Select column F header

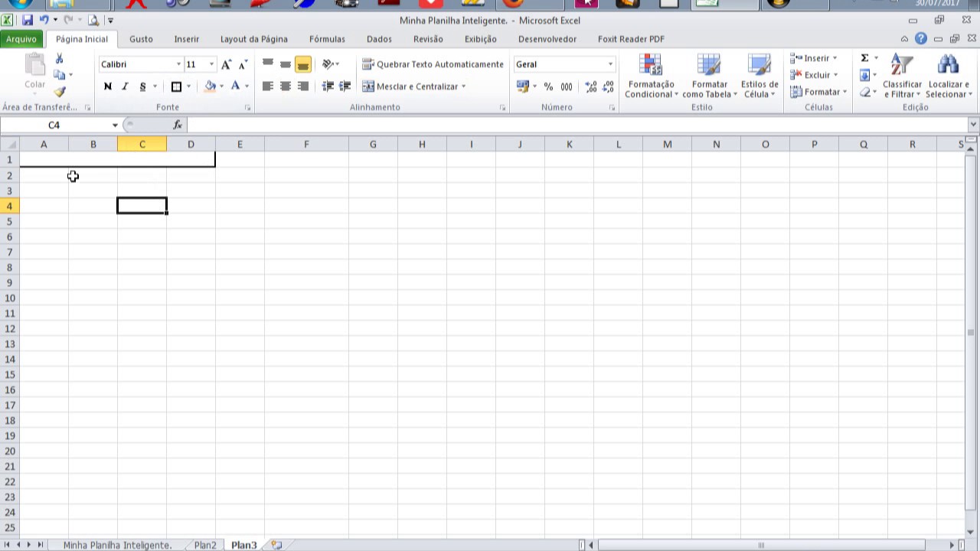coord(306,144)
